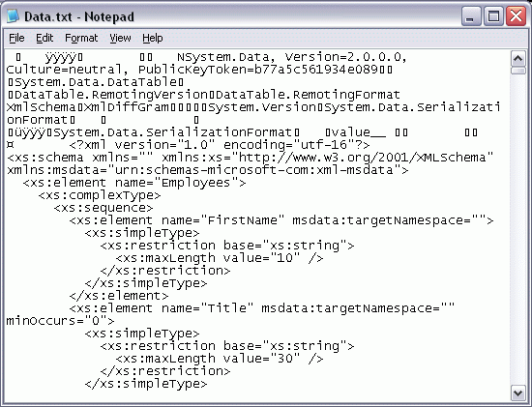Viewport: 532px width, 407px height.
Task: Minimize the Notepad window
Action: [471, 15]
